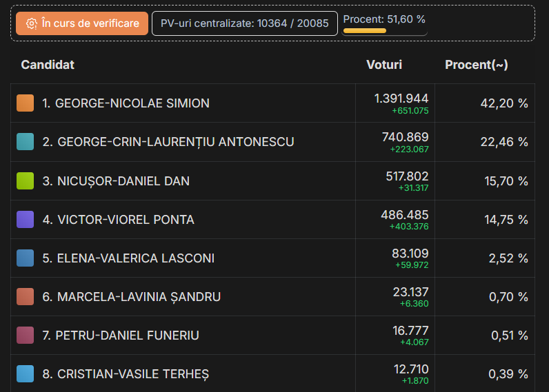This screenshot has width=549, height=392.
Task: Click the purple swatch for Victor-Viorel Ponta
Action: 25,220
